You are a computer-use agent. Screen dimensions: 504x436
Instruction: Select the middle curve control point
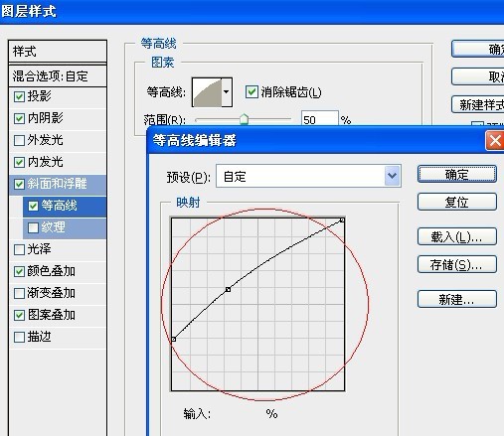tap(228, 290)
